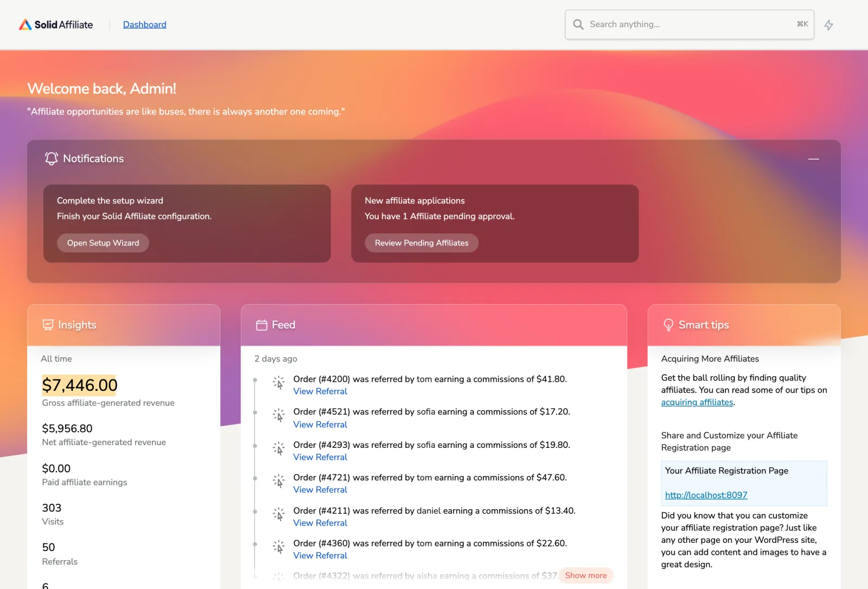View Referral for Order #4211
Viewport: 868px width, 589px height.
click(320, 523)
